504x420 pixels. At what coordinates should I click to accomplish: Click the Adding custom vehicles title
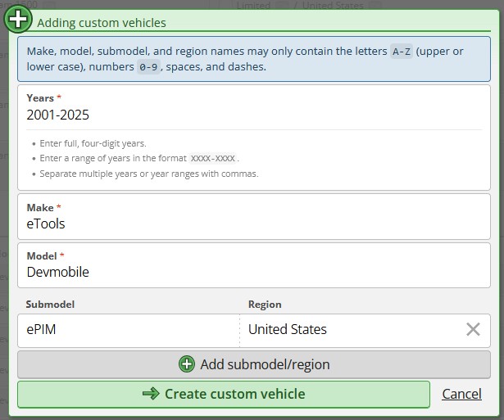102,23
